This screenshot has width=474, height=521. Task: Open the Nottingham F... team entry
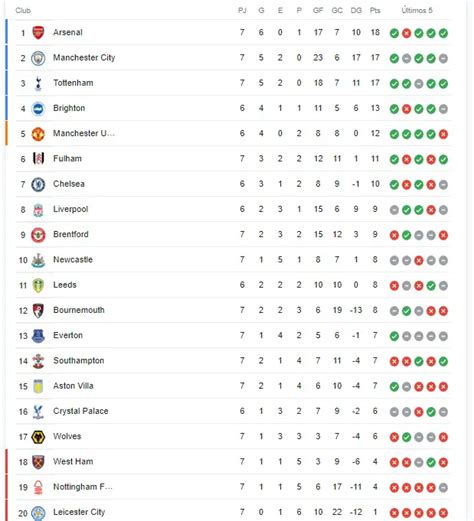(x=83, y=487)
